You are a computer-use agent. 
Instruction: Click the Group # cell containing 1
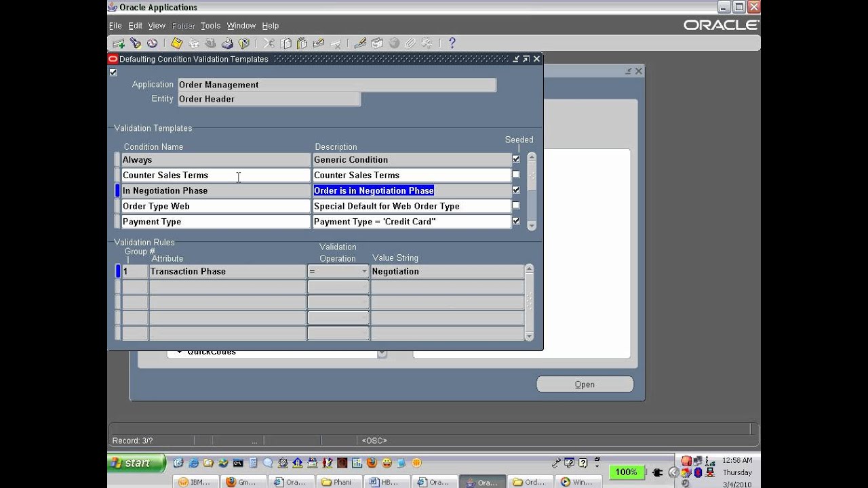(x=134, y=271)
